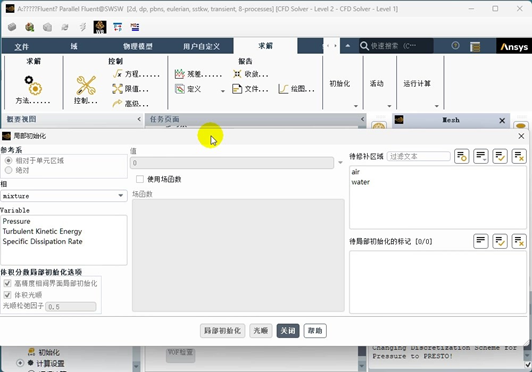This screenshot has height=372, width=532.
Task: Open the help question mark icon
Action: pos(455,45)
